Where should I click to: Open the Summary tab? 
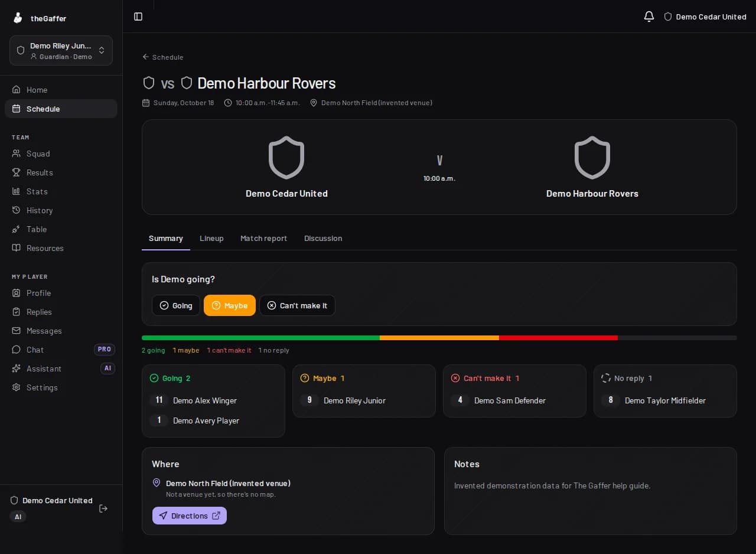point(166,238)
